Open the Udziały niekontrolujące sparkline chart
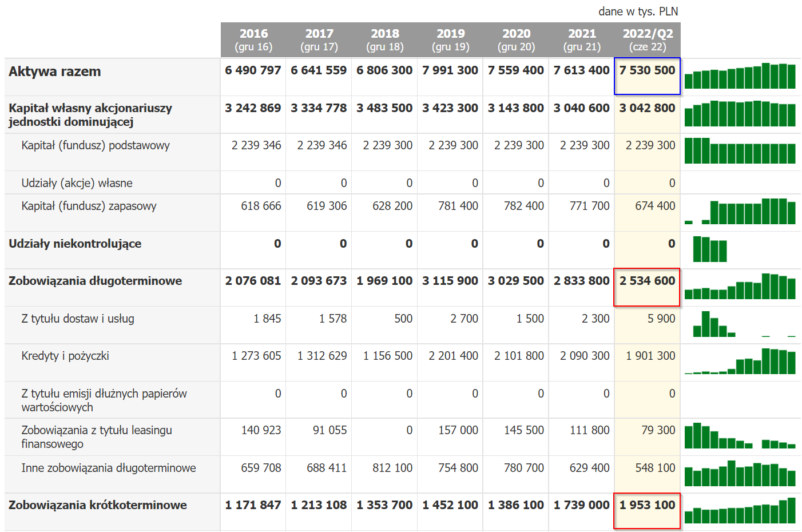This screenshot has width=802, height=532. [710, 249]
